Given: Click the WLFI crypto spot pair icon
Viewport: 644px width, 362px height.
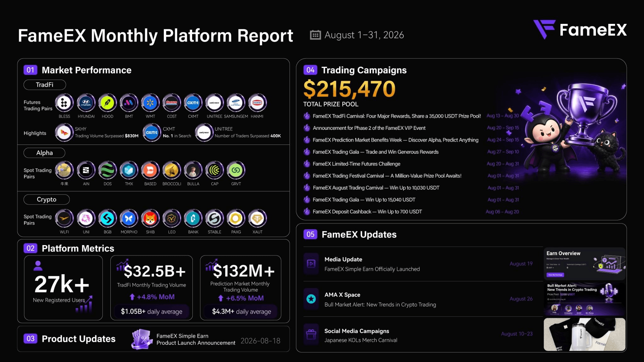Looking at the screenshot, I should pyautogui.click(x=64, y=218).
